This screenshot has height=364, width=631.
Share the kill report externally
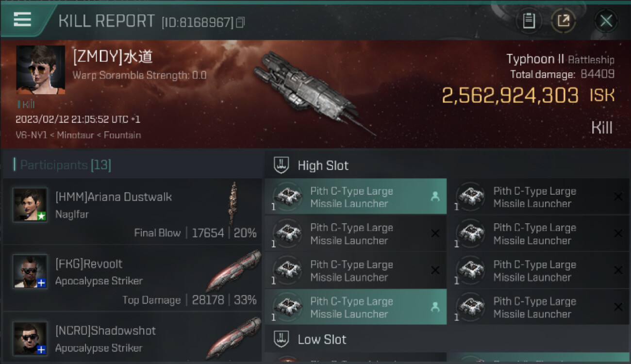pyautogui.click(x=564, y=21)
